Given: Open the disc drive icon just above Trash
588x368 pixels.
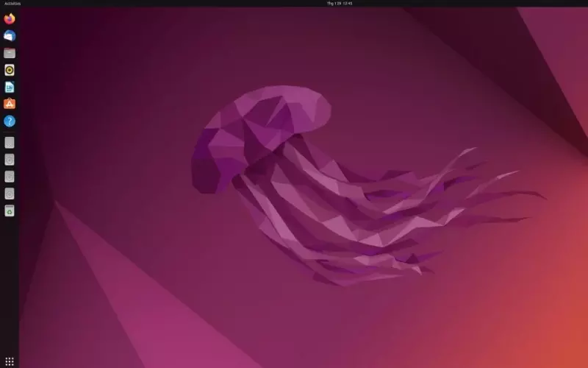Looking at the screenshot, I should point(10,194).
